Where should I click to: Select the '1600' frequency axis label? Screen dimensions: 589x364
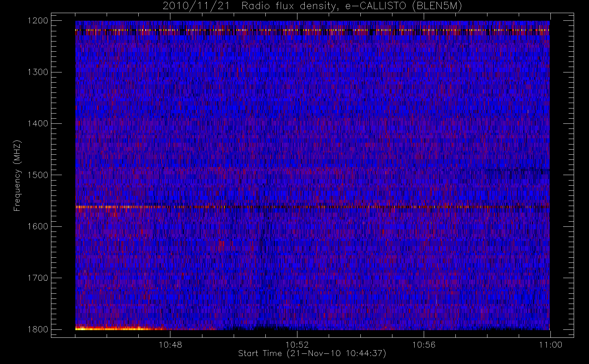38,226
